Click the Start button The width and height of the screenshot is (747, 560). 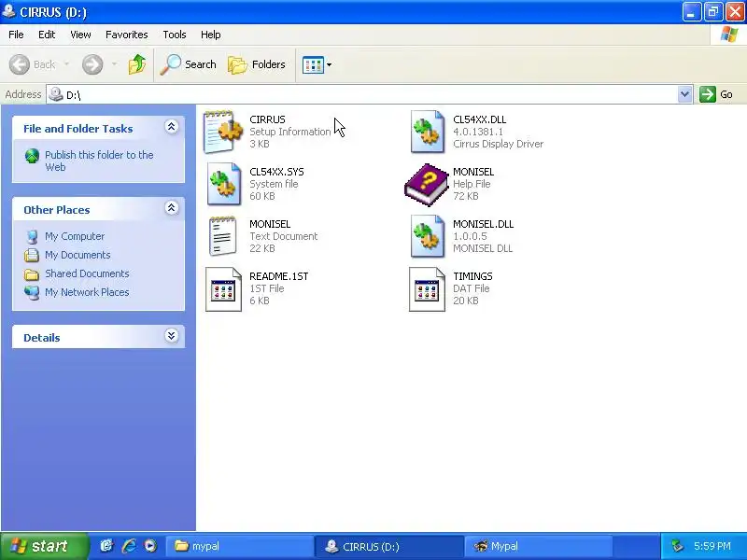pyautogui.click(x=44, y=546)
